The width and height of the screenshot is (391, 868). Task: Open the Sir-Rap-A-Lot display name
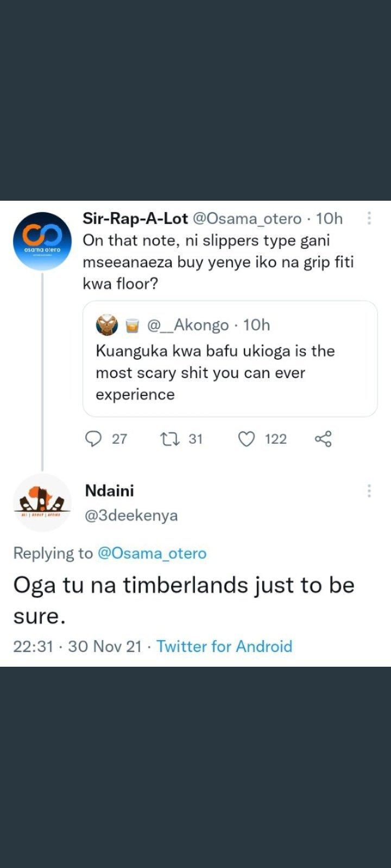coord(135,218)
